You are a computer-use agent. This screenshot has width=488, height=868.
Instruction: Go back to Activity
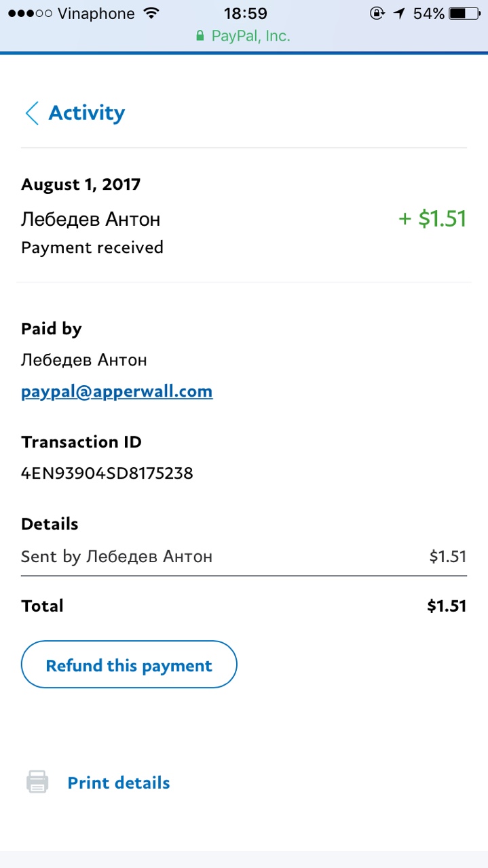[x=86, y=113]
